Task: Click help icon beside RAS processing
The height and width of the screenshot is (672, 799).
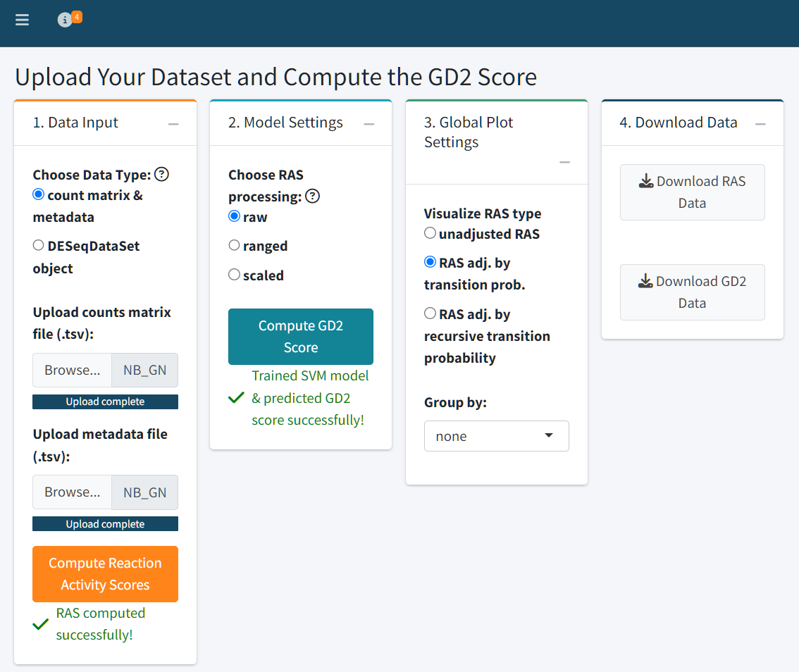Action: click(x=312, y=196)
